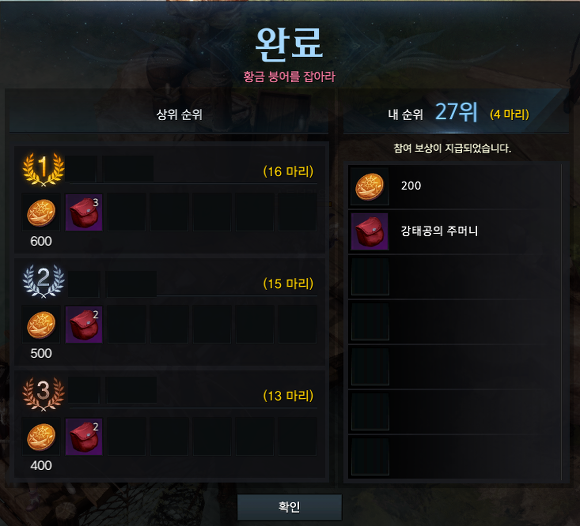Click the reward list scrollbar on right edge

tap(562, 322)
